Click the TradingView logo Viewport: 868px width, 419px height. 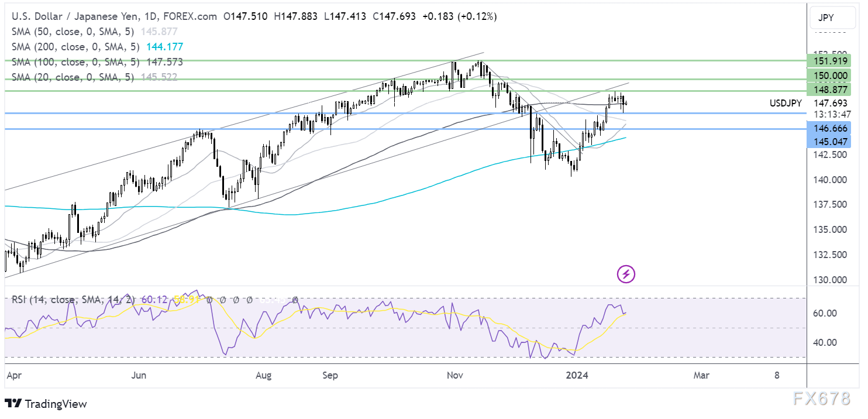click(x=46, y=404)
